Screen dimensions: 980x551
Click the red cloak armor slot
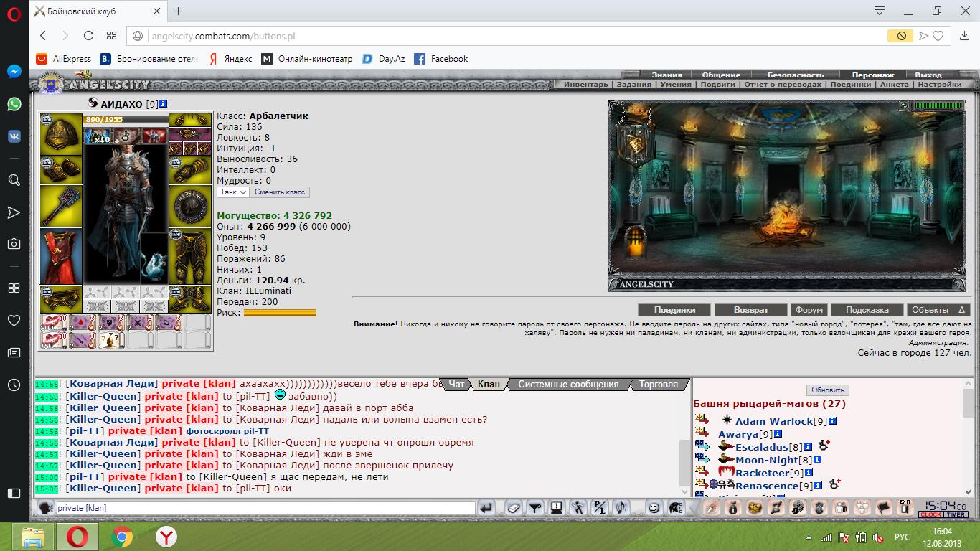point(61,257)
